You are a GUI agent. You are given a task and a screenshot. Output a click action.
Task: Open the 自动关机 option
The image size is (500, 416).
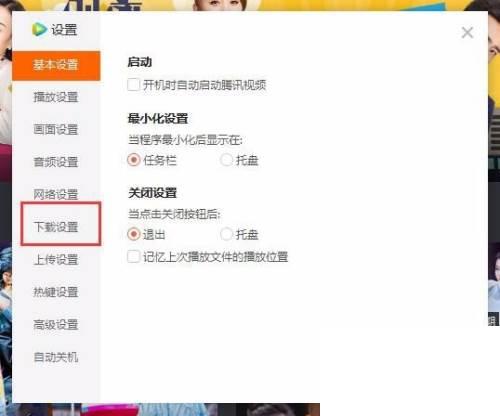[x=56, y=357]
